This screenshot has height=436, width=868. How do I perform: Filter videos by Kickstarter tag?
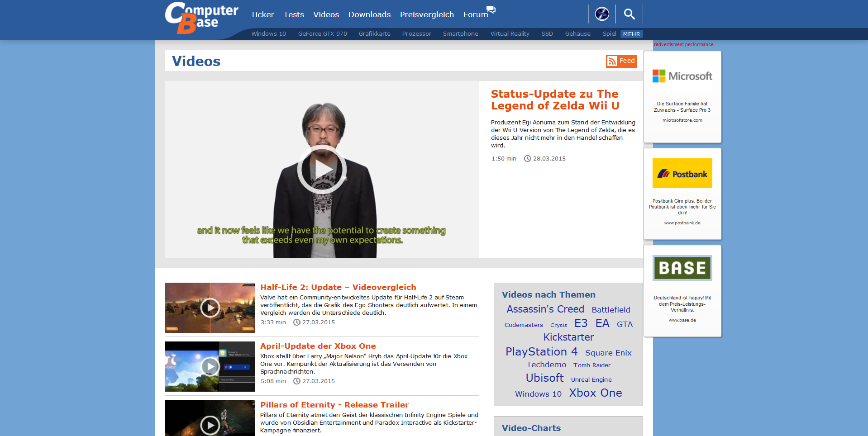coord(568,337)
